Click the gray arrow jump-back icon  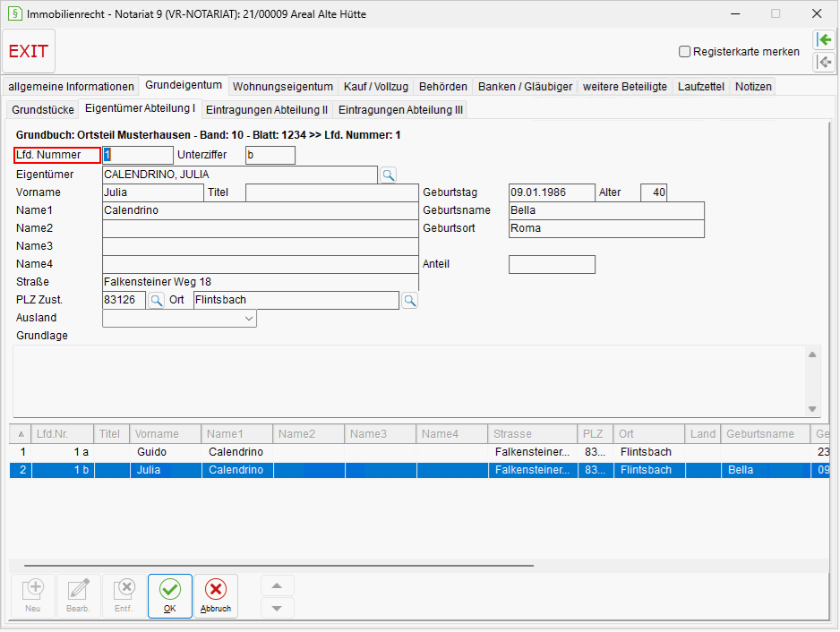point(825,62)
